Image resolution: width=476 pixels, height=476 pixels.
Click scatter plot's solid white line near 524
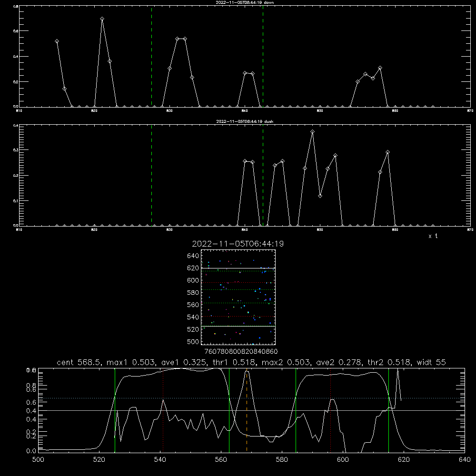click(238, 327)
